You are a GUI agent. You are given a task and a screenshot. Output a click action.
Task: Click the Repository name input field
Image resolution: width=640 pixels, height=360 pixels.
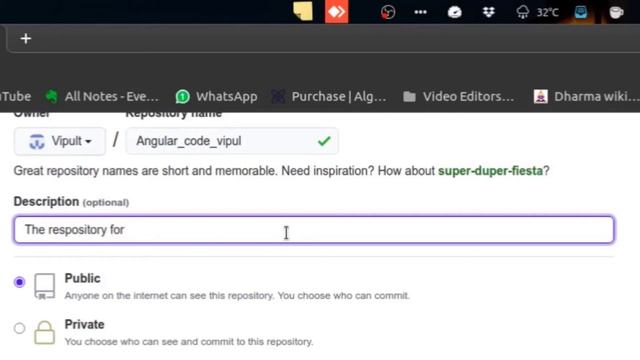[232, 141]
